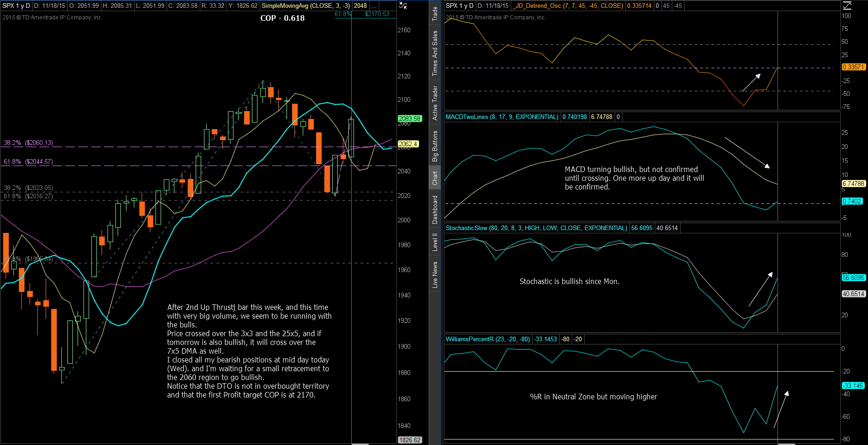Open the Level II sidebar tab

(435, 242)
